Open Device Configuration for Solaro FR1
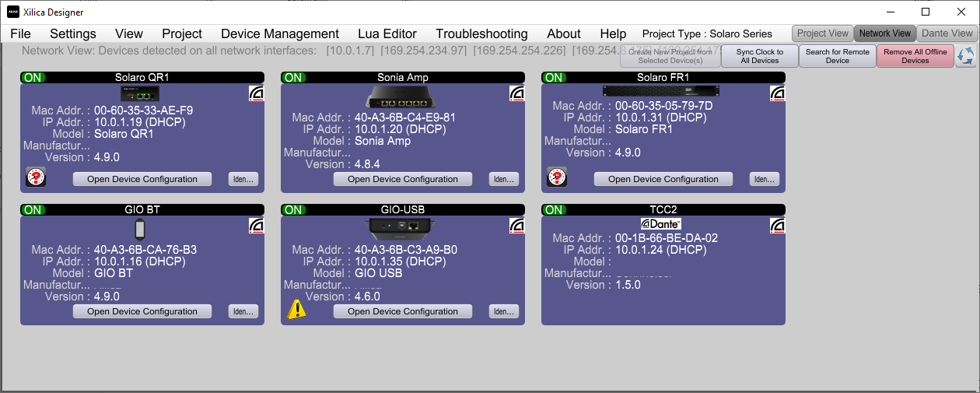The image size is (980, 393). point(663,179)
